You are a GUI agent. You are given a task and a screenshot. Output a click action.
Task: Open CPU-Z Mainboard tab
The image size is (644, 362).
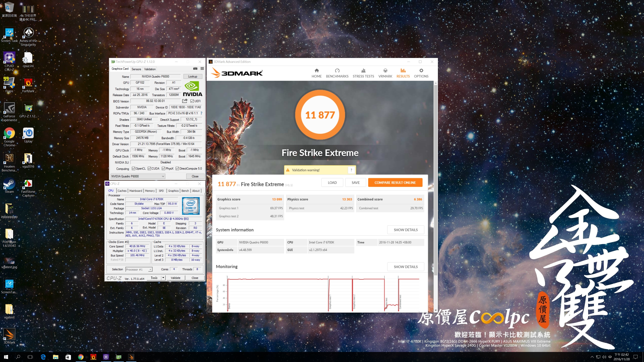136,191
